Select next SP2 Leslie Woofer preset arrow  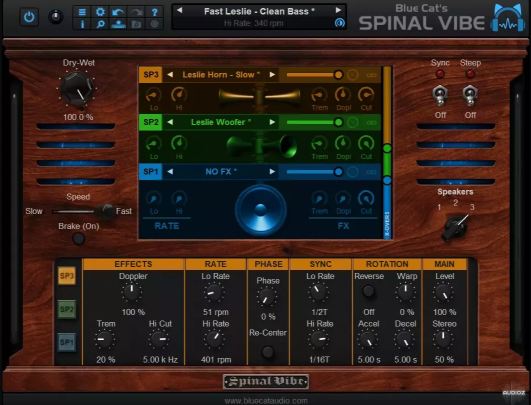coord(272,122)
